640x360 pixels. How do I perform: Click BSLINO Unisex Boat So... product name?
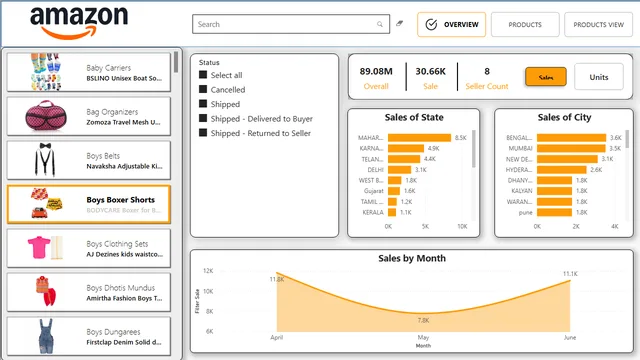124,78
